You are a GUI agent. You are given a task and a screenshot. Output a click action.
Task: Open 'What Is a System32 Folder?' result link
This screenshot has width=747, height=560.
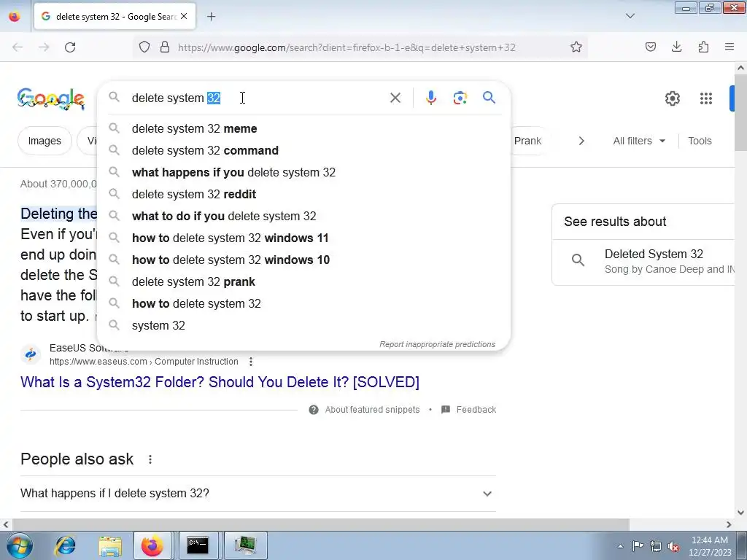pos(220,382)
